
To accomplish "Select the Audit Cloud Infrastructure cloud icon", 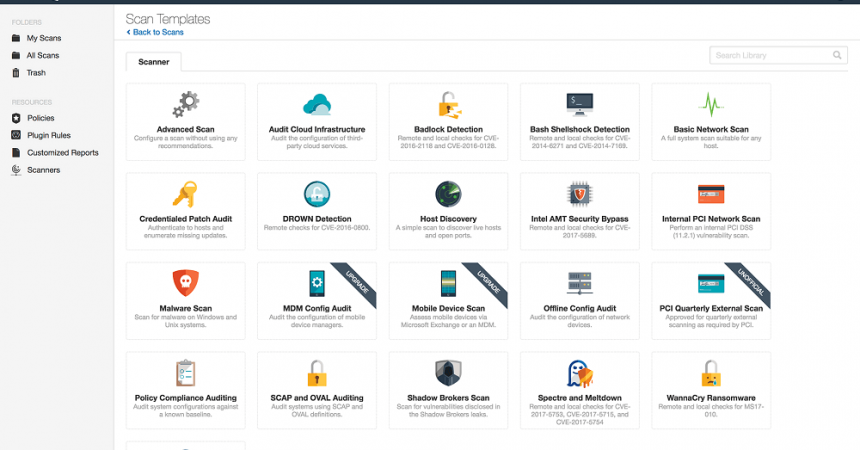I will click(x=316, y=105).
